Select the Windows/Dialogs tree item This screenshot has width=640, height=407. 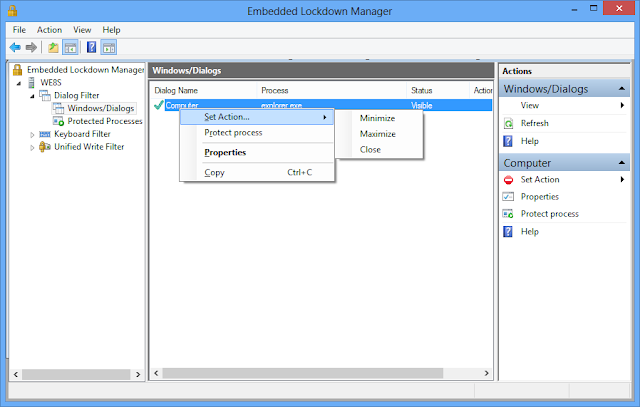(101, 108)
